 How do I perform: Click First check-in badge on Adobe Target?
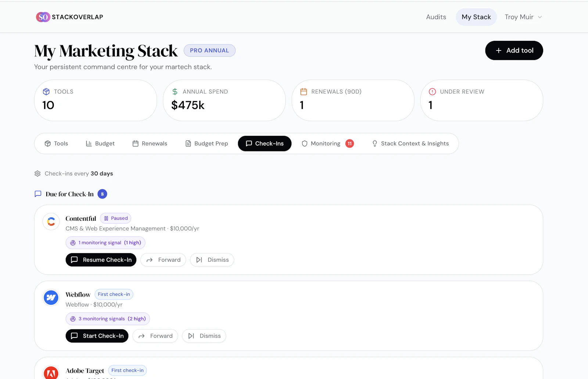pos(128,371)
